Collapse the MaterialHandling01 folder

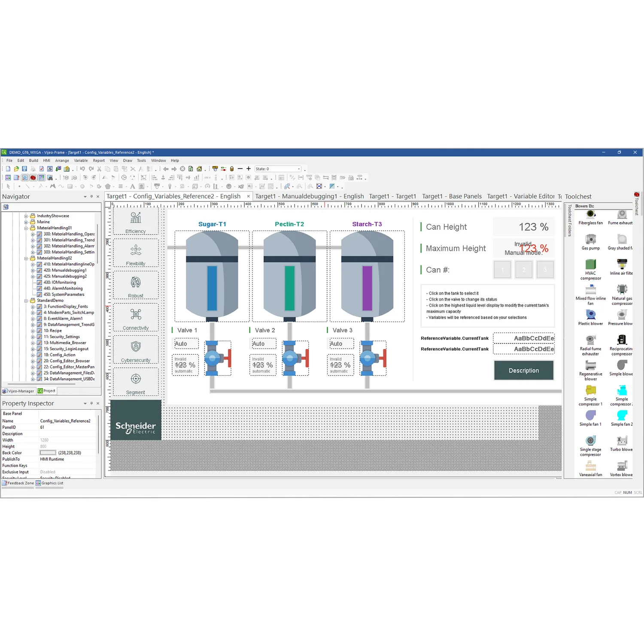tap(26, 228)
